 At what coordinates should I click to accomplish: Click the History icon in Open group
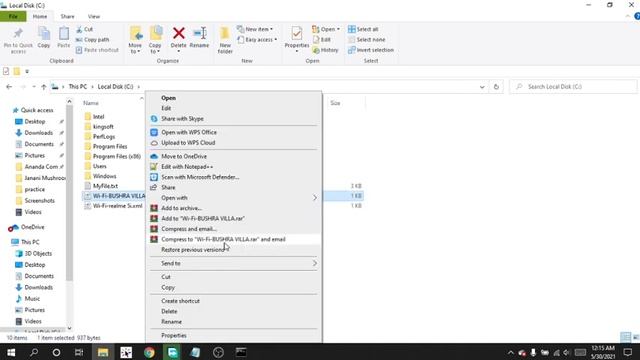pyautogui.click(x=316, y=50)
